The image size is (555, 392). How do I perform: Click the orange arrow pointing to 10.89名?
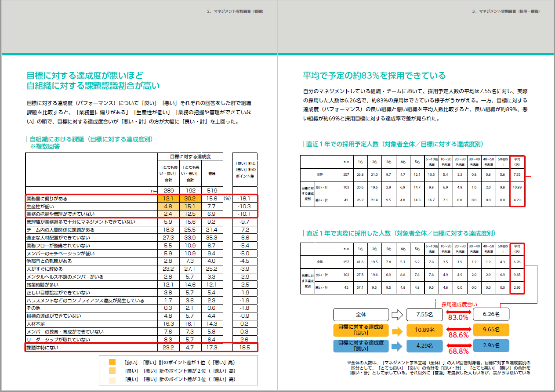click(397, 330)
